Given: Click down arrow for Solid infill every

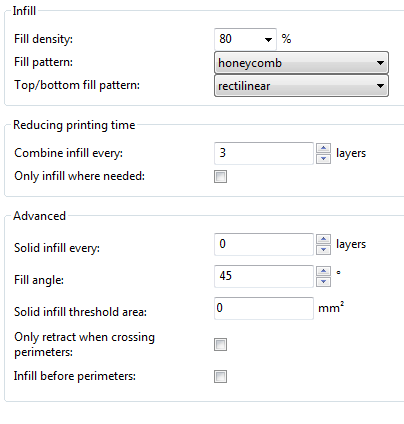Looking at the screenshot, I should pyautogui.click(x=323, y=250).
